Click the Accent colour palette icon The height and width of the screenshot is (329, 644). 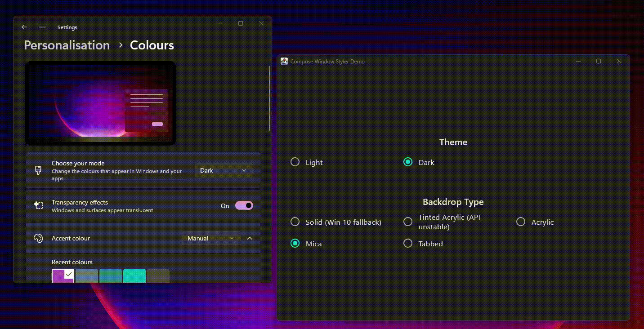coord(38,238)
